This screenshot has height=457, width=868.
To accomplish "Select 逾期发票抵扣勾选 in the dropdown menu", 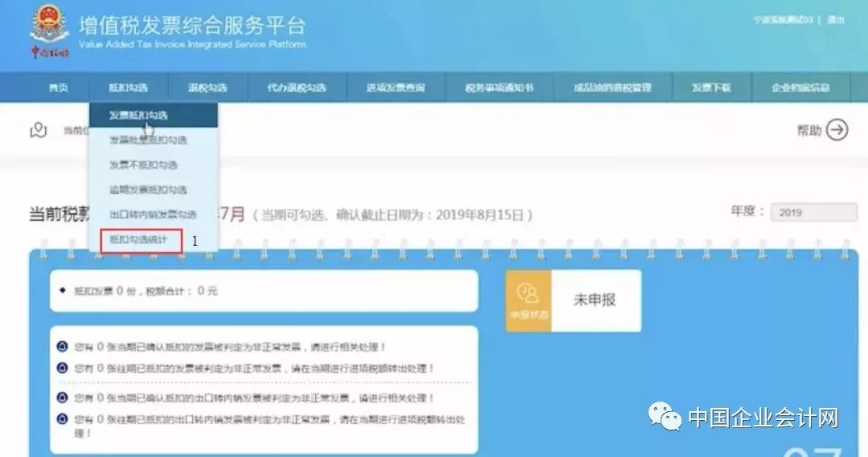I will [154, 190].
